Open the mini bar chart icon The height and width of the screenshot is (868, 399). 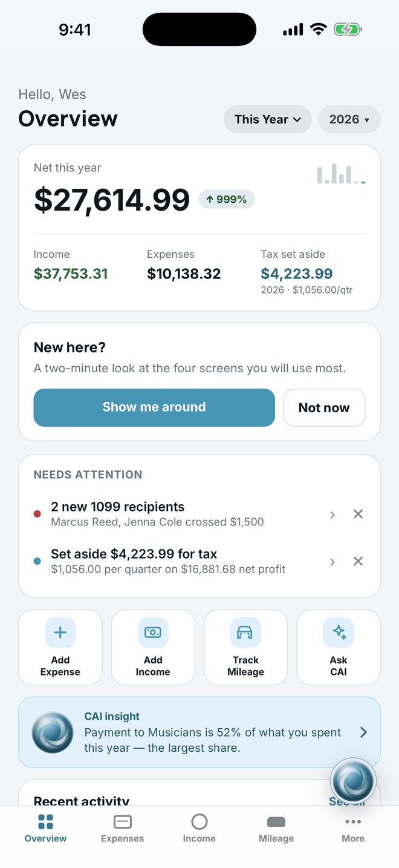coord(341,174)
